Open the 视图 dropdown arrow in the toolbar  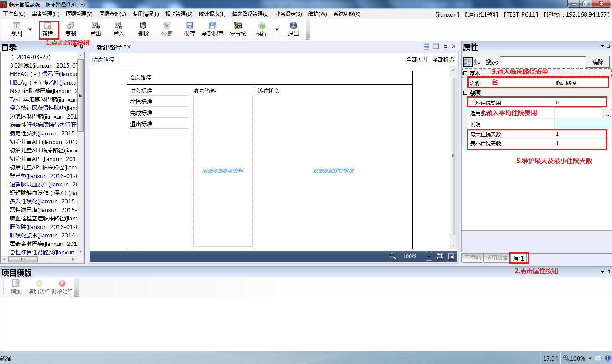click(x=30, y=29)
